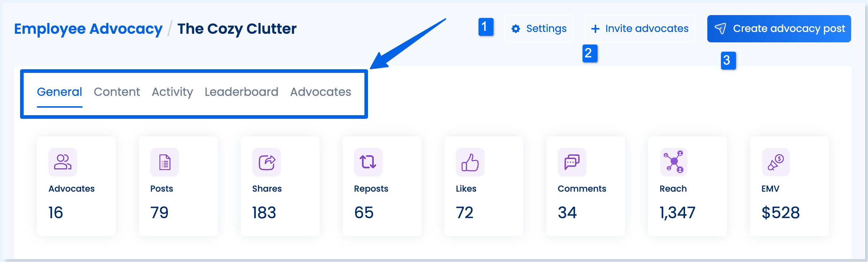
Task: Click the plus icon next to Invite advocates
Action: (595, 28)
